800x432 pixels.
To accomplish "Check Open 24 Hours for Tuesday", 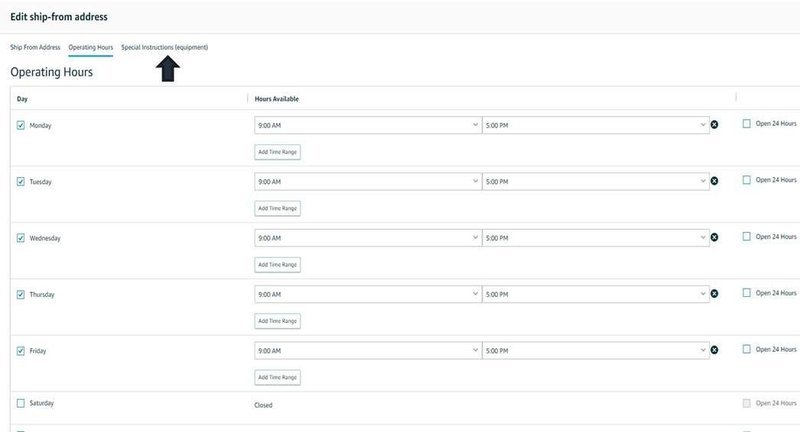I will tap(747, 180).
